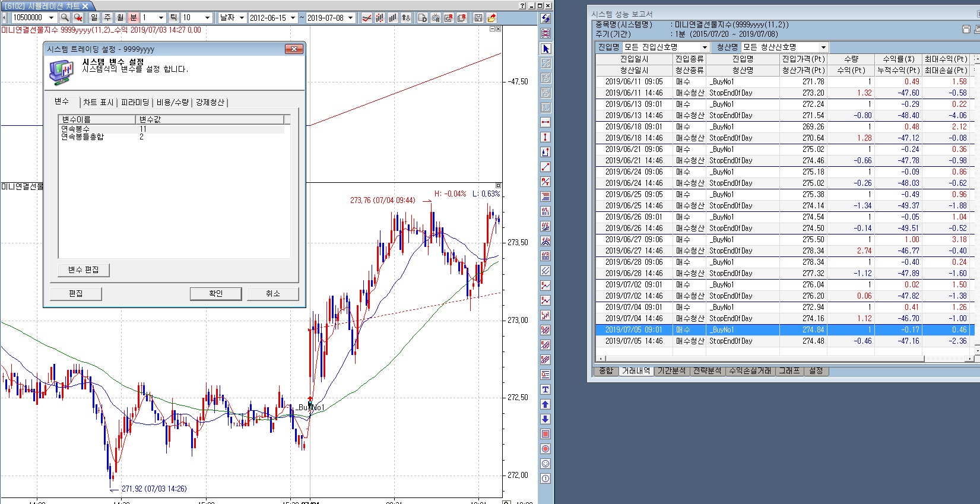Viewport: 980px width, 504px height.
Task: Click the magnifier search icon beside symbol code
Action: point(65,18)
